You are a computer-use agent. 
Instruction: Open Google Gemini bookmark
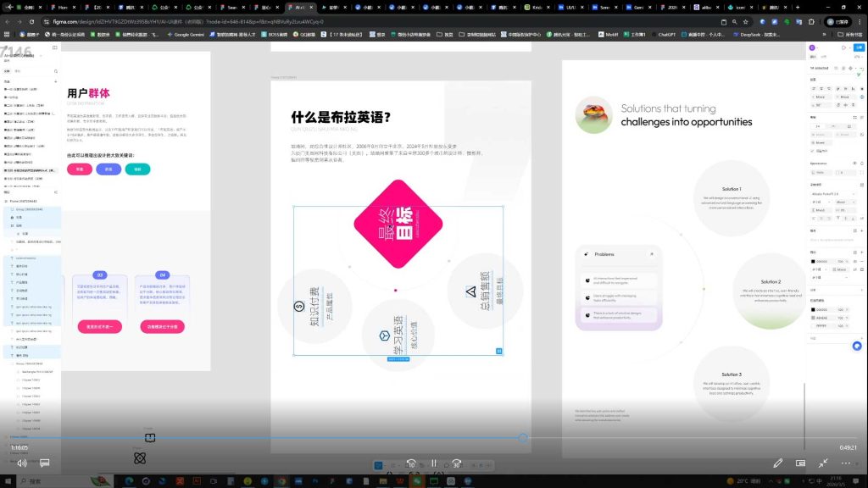[x=186, y=34]
